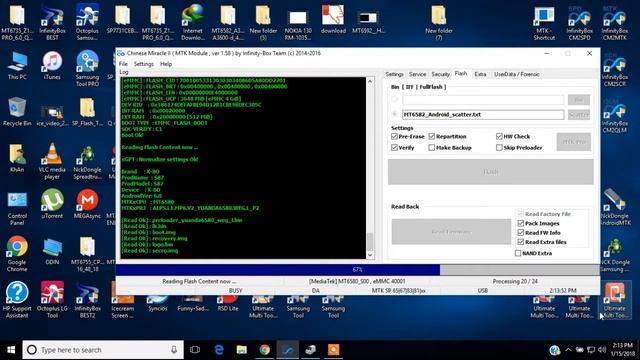Click the MTK Pro button

point(573,142)
